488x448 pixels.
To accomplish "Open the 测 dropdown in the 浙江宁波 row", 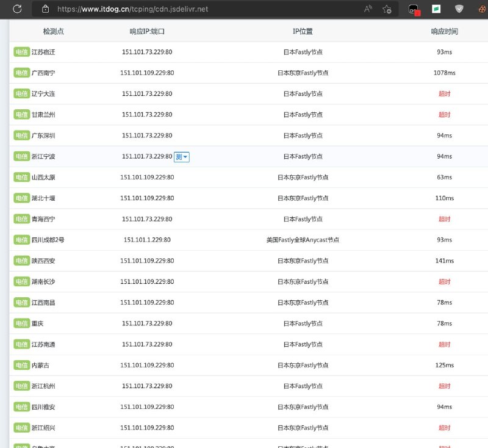I will point(181,157).
